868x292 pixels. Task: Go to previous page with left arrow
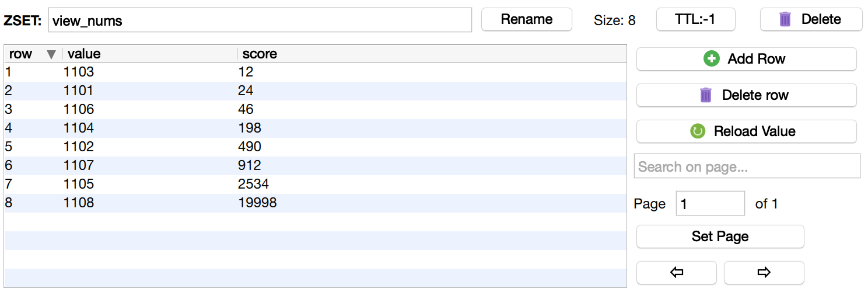pos(676,272)
